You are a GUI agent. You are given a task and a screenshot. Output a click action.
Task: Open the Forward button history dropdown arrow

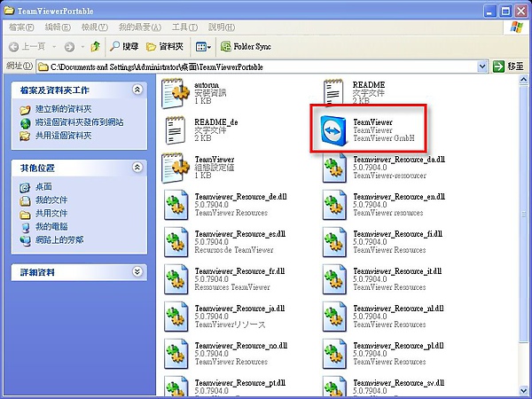point(82,47)
